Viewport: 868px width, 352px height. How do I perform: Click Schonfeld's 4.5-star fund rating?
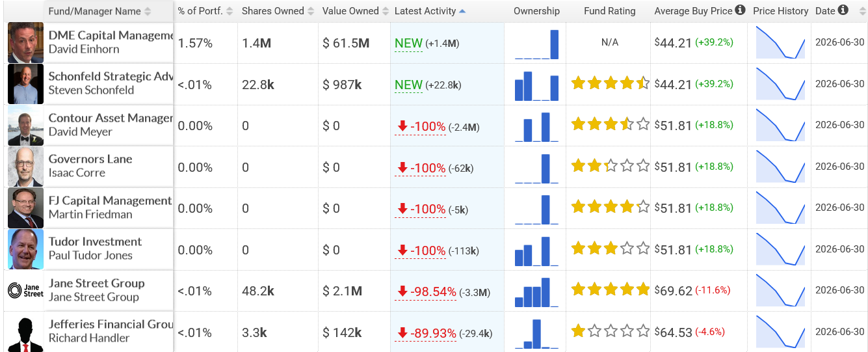pyautogui.click(x=610, y=83)
